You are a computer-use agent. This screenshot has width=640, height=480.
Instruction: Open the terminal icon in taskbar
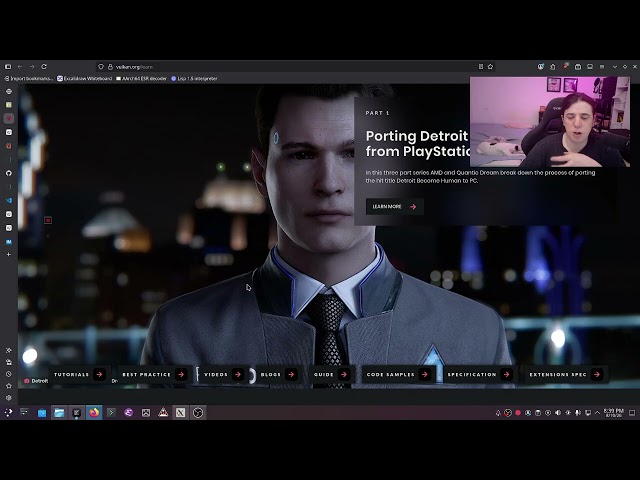pos(111,413)
